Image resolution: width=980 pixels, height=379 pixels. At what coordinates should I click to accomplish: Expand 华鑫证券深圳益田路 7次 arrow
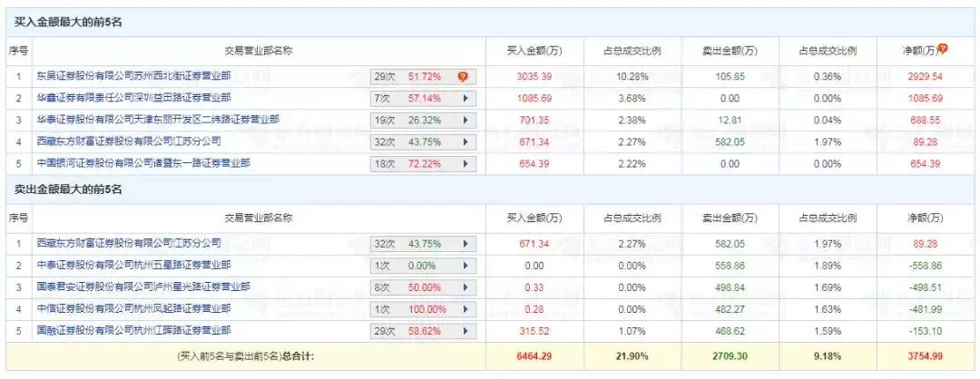[465, 99]
